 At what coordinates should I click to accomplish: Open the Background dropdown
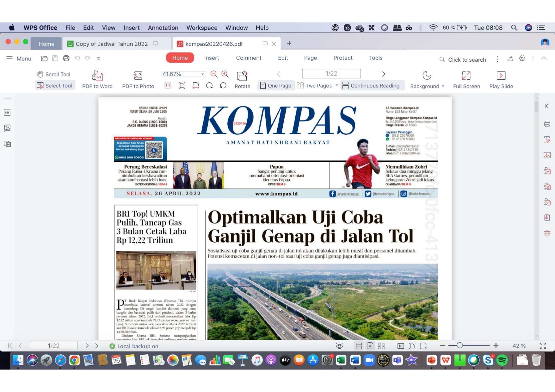(x=427, y=80)
